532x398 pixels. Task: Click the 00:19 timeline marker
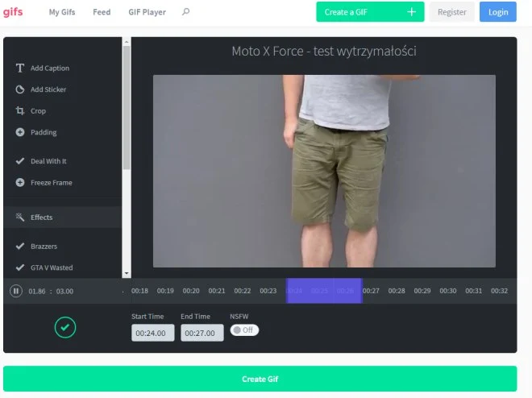pyautogui.click(x=165, y=291)
